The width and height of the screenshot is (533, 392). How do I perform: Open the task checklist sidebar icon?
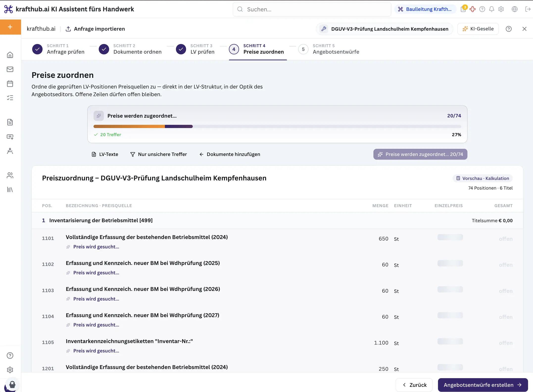[x=10, y=98]
